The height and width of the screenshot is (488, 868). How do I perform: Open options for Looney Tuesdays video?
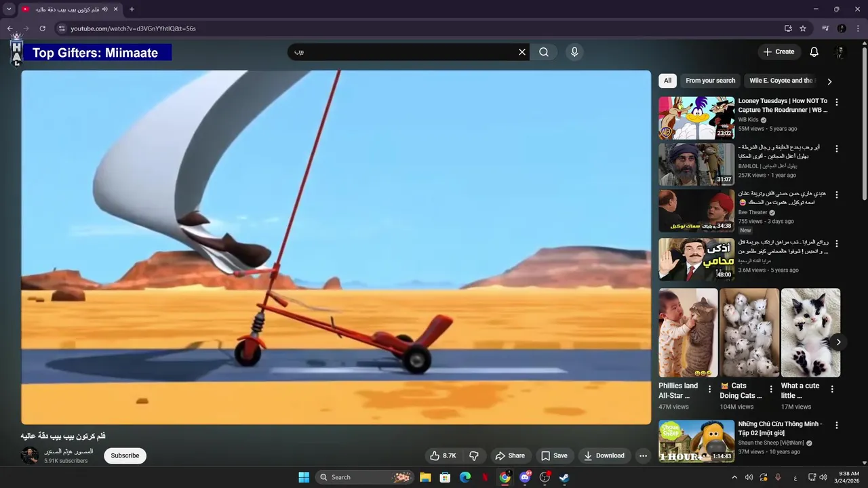[836, 102]
